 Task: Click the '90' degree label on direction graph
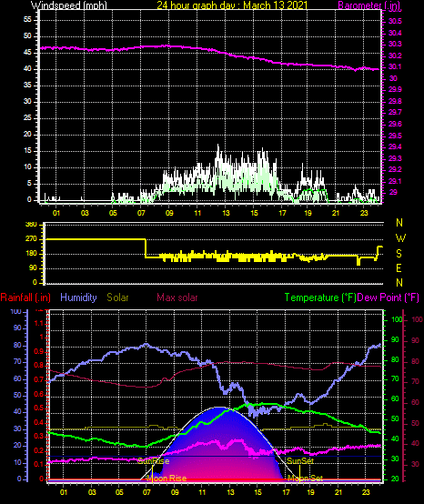pyautogui.click(x=33, y=268)
